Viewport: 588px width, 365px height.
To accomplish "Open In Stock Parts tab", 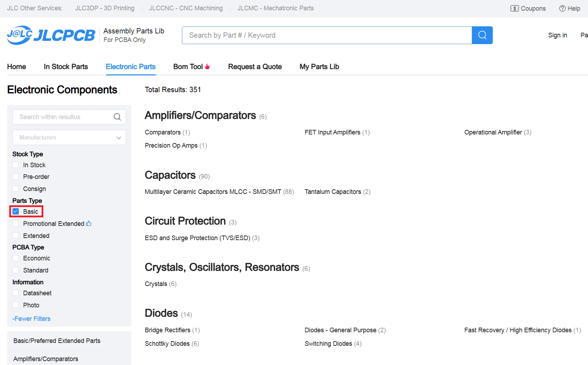I will [66, 67].
